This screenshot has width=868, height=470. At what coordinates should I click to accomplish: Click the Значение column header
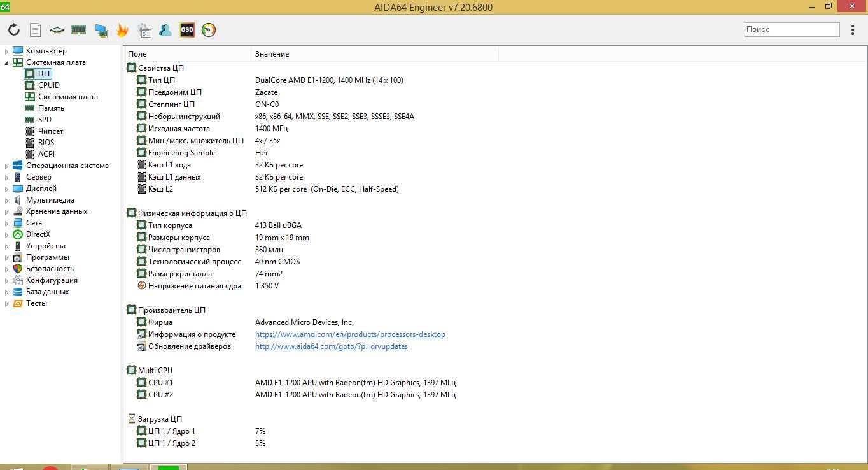[374, 54]
